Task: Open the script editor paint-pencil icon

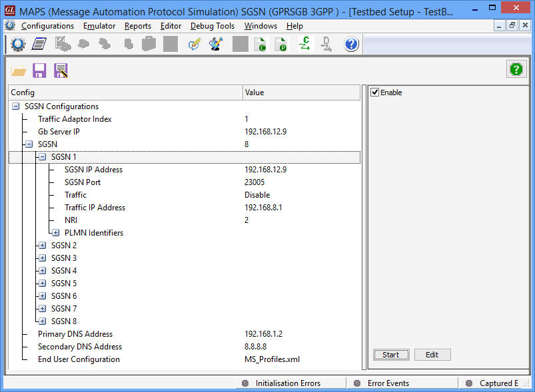Action: (x=216, y=45)
